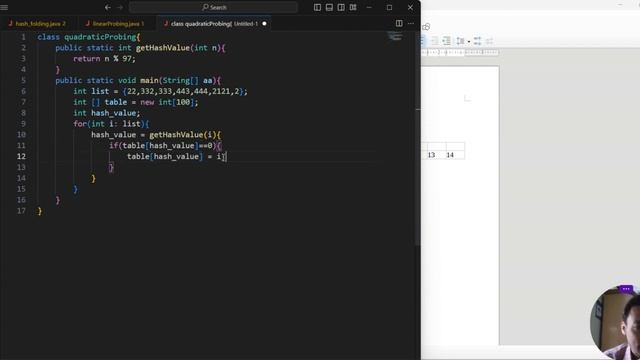
Task: Open the editor More Actions ellipsis
Action: tap(411, 24)
